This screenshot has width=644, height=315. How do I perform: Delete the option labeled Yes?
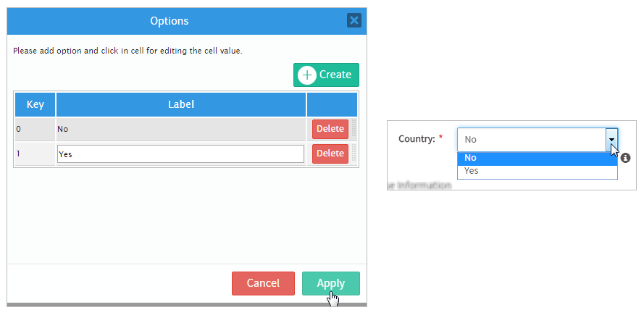pyautogui.click(x=330, y=154)
